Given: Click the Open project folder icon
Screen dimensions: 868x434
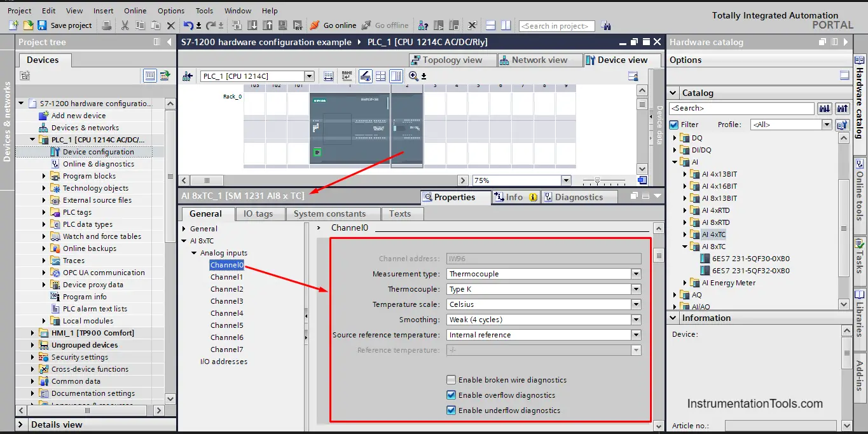Looking at the screenshot, I should coord(28,25).
